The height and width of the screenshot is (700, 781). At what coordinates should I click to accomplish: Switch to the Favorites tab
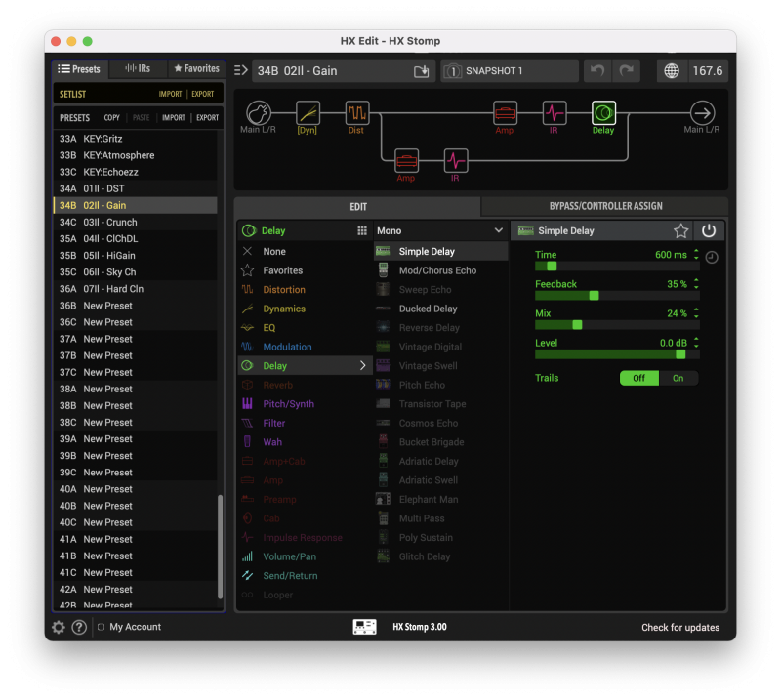pos(196,68)
